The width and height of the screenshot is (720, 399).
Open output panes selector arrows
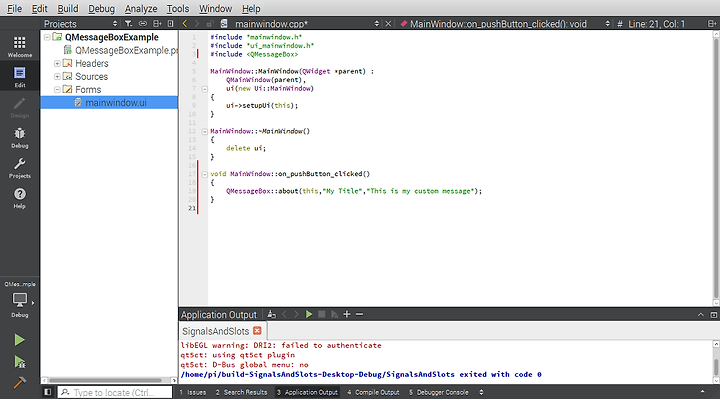[481, 392]
